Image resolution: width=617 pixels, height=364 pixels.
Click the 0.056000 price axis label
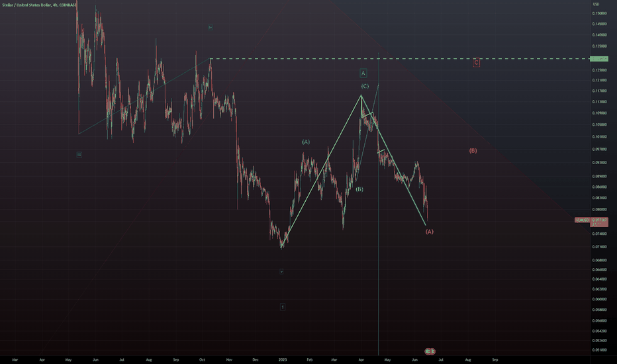599,321
